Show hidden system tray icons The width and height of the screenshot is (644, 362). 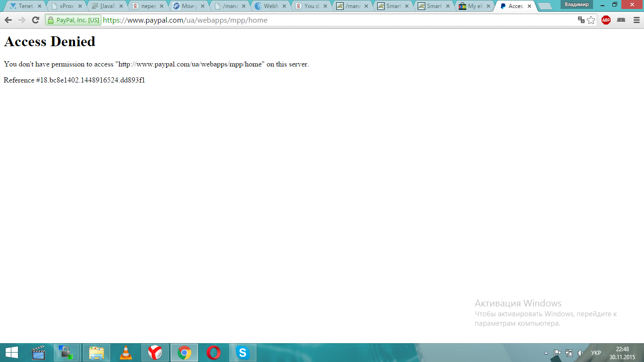(546, 353)
